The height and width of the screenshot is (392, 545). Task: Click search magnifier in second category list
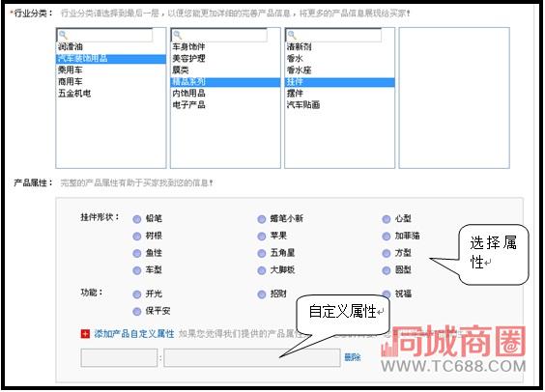coord(177,35)
